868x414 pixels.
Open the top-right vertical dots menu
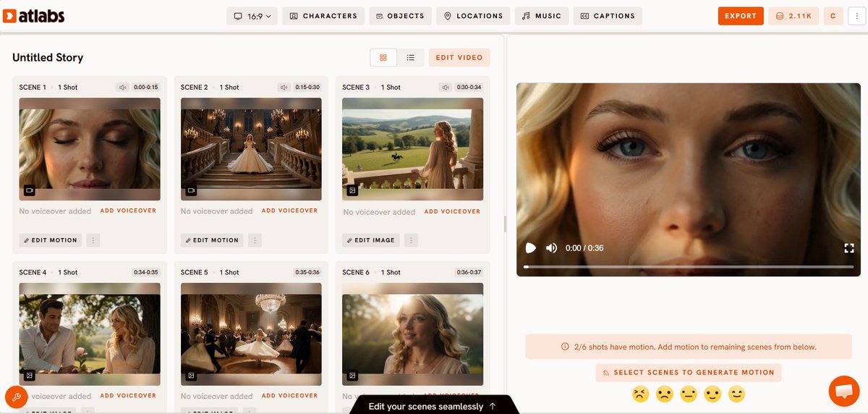(x=856, y=16)
